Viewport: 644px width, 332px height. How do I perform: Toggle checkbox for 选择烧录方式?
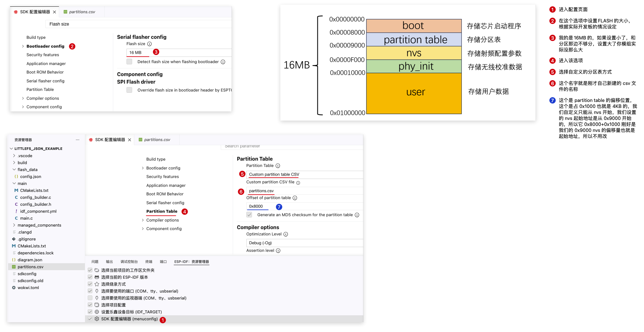click(90, 284)
